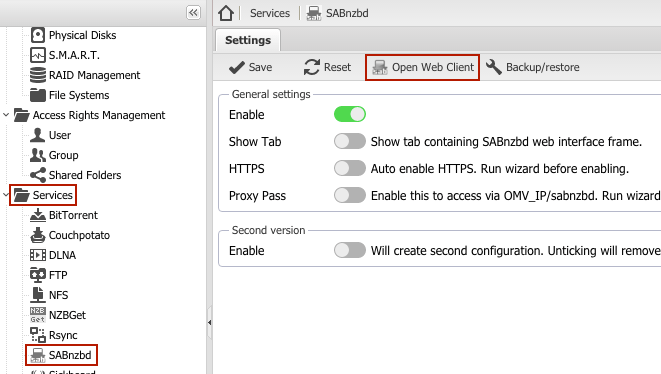Reset the settings form
661x374 pixels.
[328, 67]
